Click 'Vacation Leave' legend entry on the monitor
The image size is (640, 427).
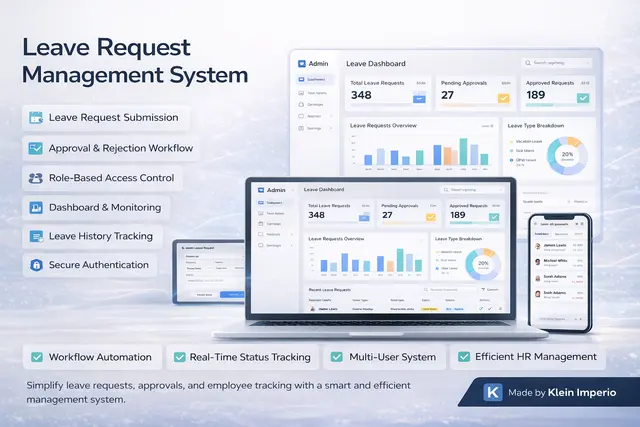click(x=525, y=141)
